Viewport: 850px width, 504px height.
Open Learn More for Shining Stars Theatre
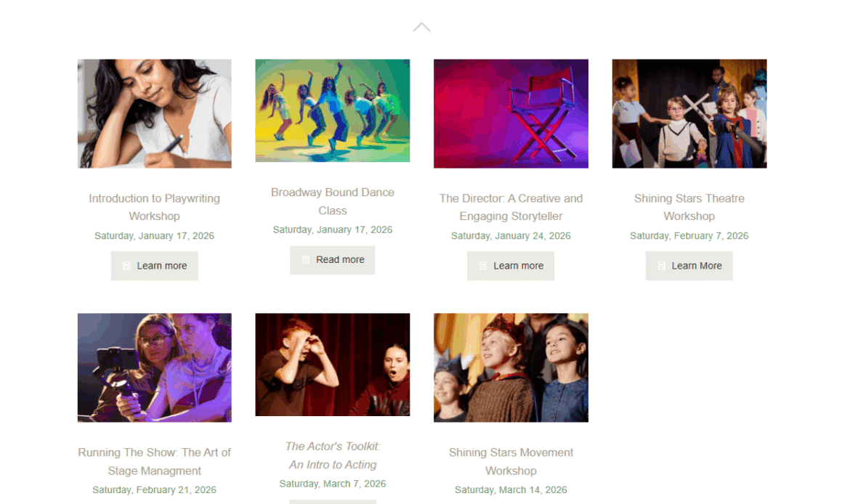689,266
